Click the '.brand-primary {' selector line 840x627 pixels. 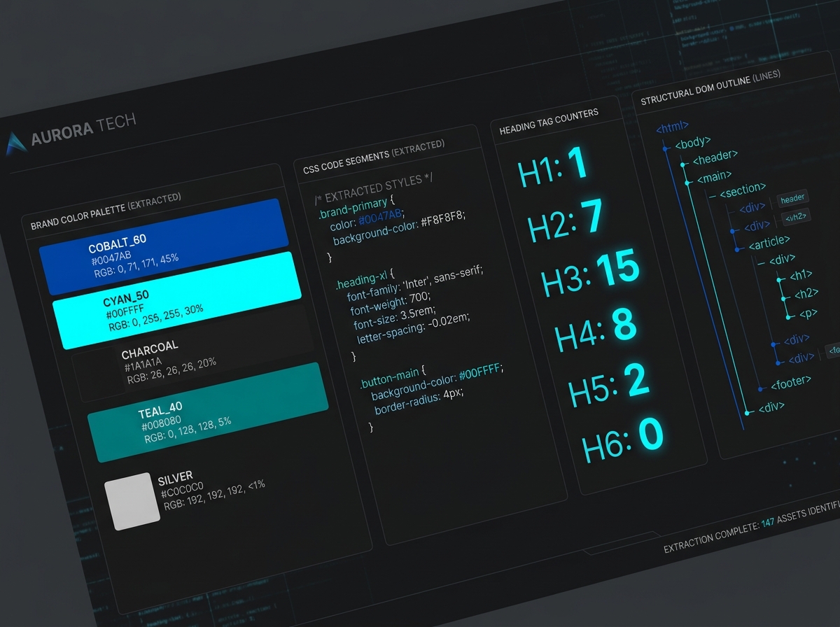[x=357, y=207]
